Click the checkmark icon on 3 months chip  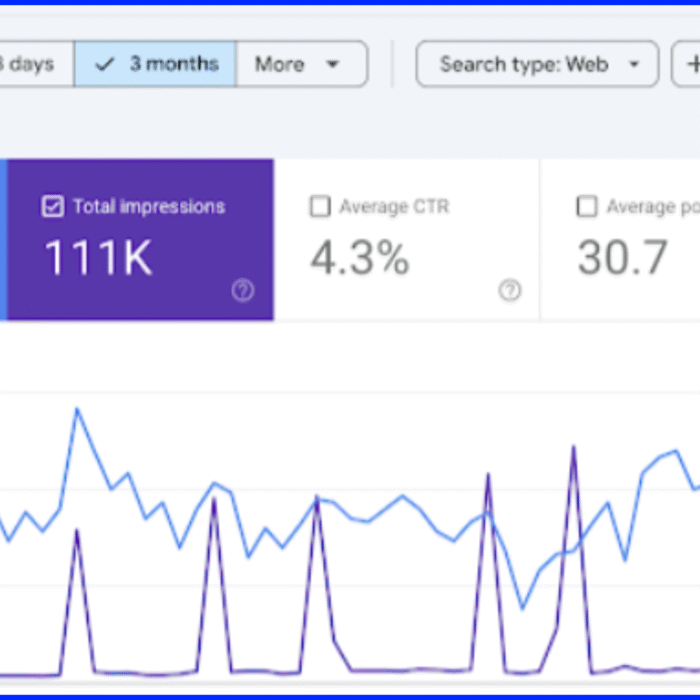[105, 65]
